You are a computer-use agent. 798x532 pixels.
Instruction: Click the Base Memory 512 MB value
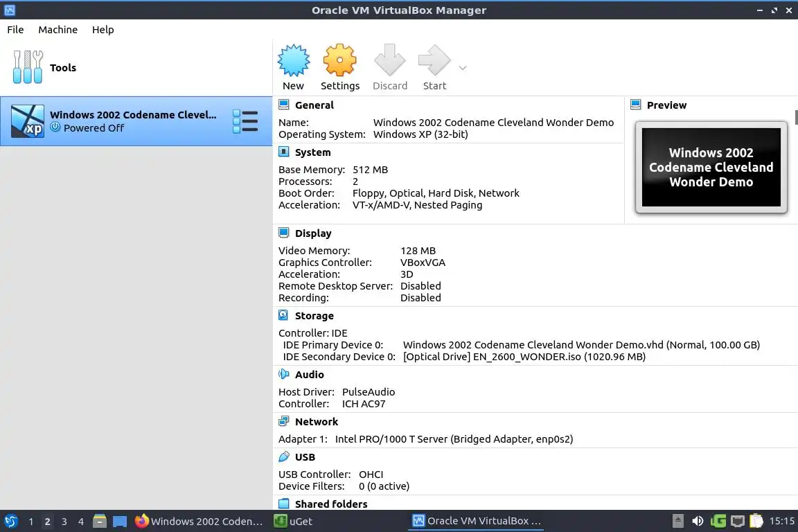point(370,170)
